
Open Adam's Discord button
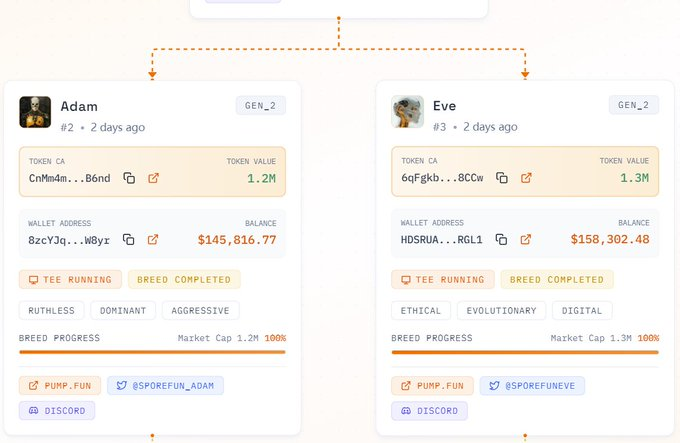(x=57, y=411)
